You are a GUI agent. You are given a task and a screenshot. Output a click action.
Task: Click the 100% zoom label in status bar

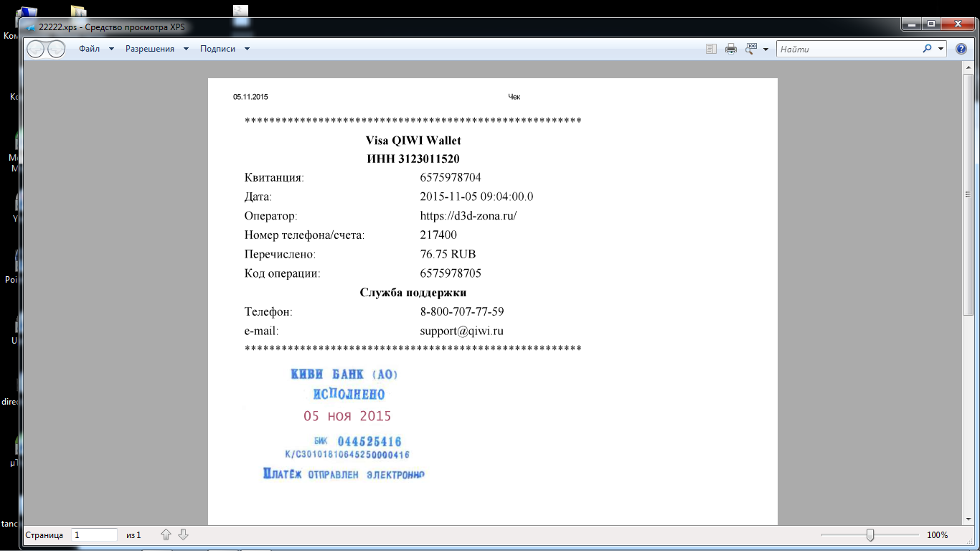pyautogui.click(x=937, y=535)
